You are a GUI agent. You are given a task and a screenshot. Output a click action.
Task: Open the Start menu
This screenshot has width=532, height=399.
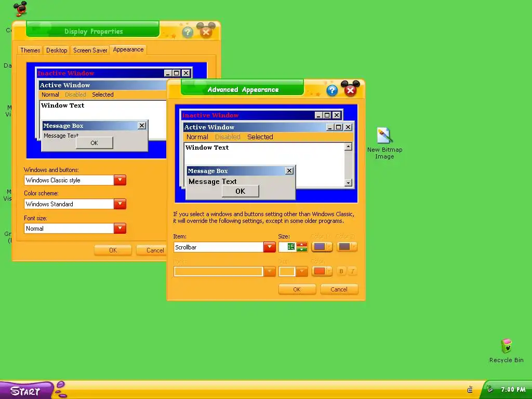coord(26,390)
